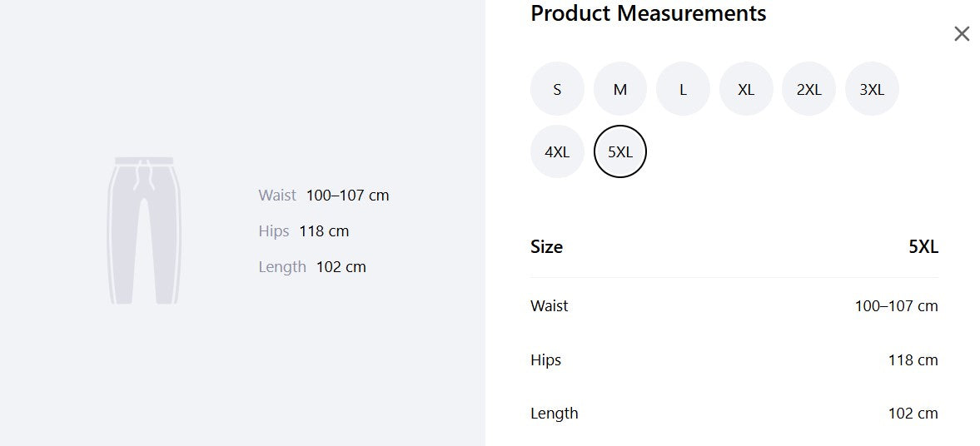Close the Product Measurements panel
The height and width of the screenshot is (446, 980).
pyautogui.click(x=962, y=34)
